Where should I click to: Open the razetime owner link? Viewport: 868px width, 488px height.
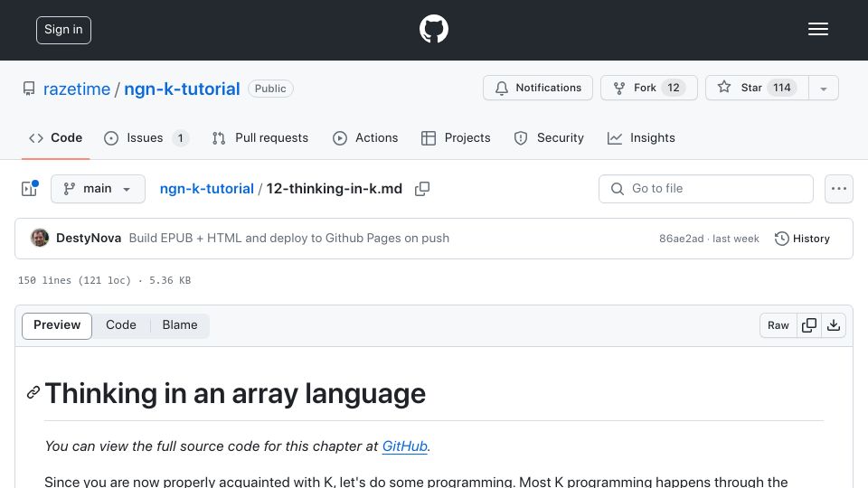77,89
